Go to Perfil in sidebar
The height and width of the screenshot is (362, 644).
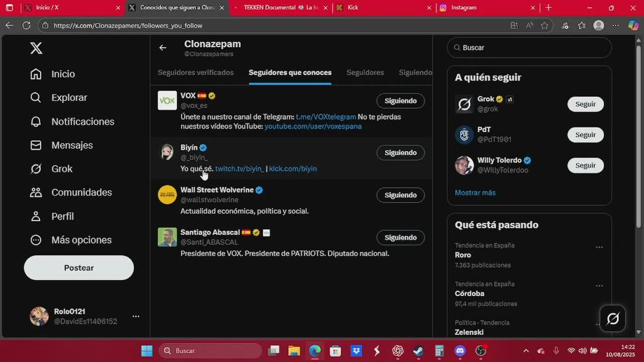52,216
